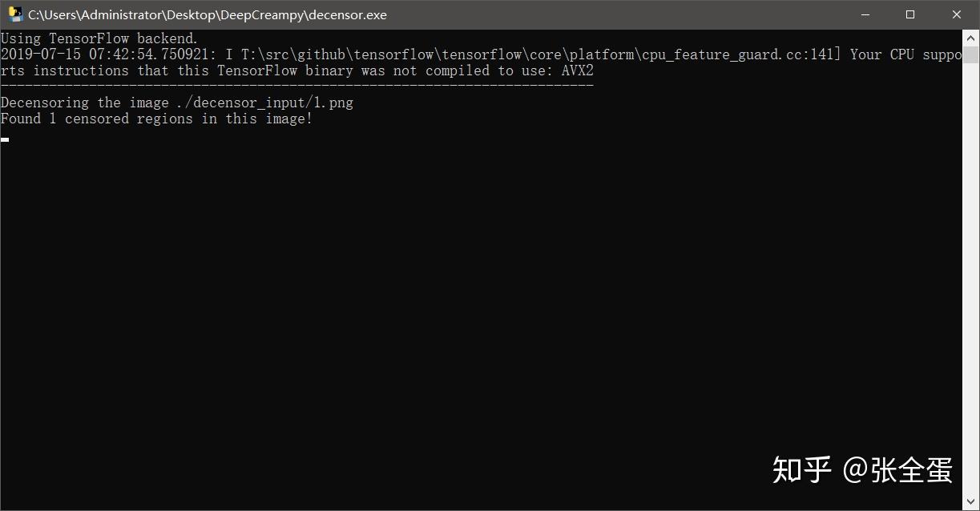Click the blinking console cursor
This screenshot has height=511, width=980.
5,139
